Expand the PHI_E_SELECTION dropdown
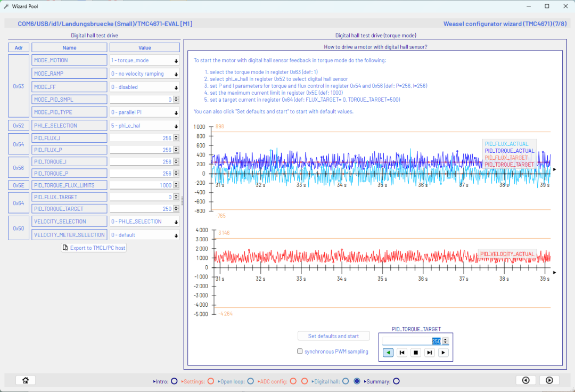The height and width of the screenshot is (392, 575). [x=144, y=126]
